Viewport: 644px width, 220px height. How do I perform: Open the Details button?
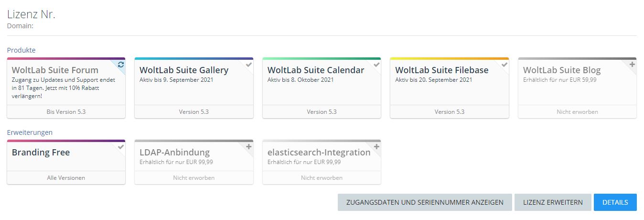(x=615, y=202)
